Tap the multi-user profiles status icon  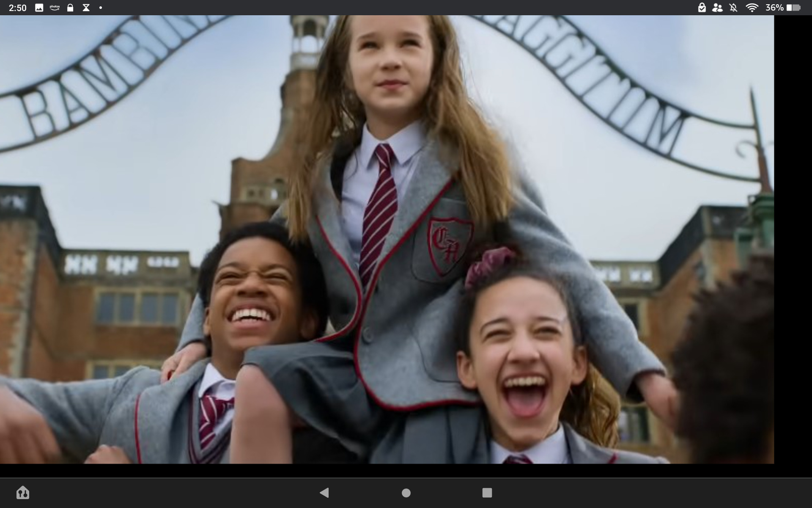pos(717,8)
